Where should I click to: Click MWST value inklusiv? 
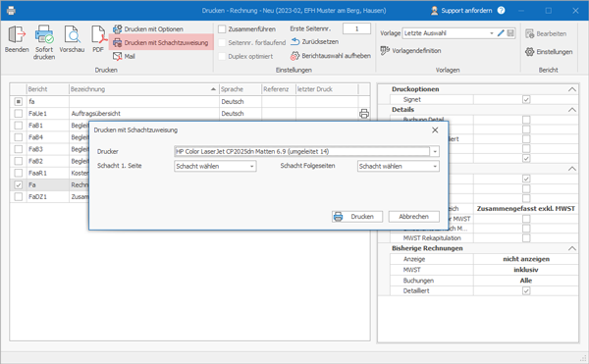[526, 270]
